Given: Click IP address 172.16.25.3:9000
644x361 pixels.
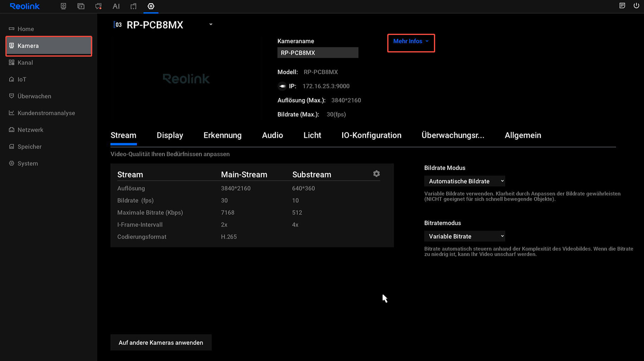Looking at the screenshot, I should pyautogui.click(x=326, y=86).
